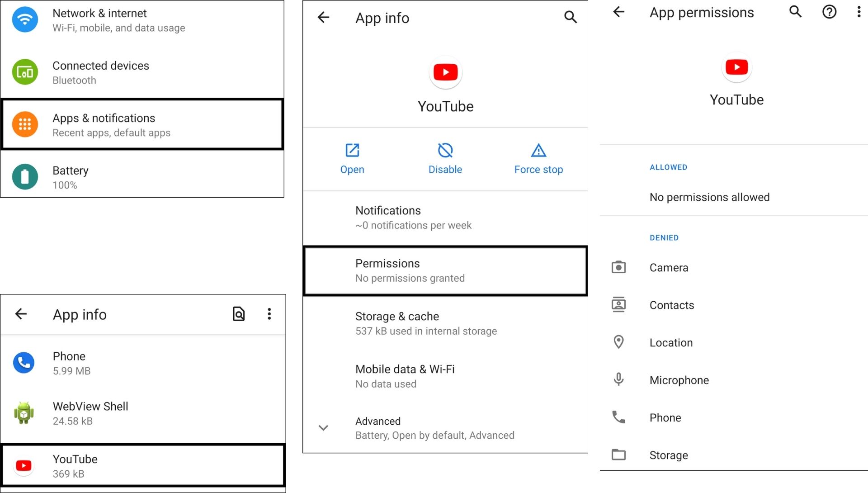Screen dimensions: 868x493
Task: Select YouTube entry in app list
Action: coord(143,466)
